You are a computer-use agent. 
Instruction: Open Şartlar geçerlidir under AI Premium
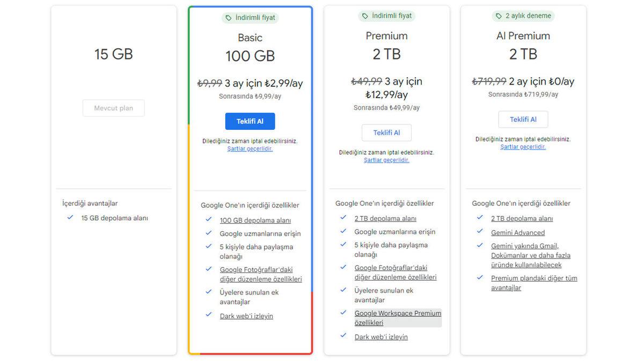(x=522, y=146)
